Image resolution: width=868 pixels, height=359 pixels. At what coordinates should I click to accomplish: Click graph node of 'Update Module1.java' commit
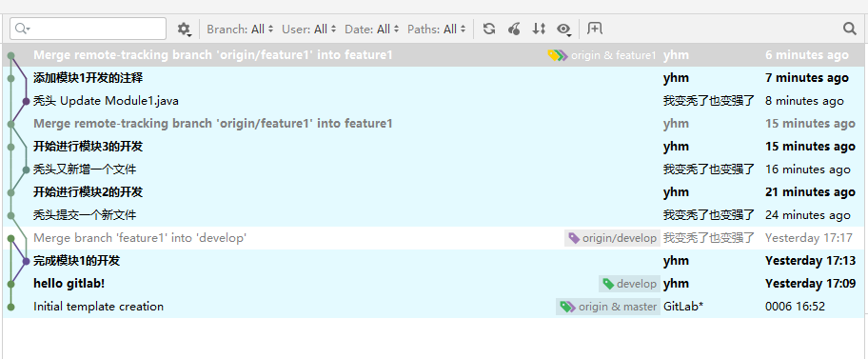coord(26,101)
